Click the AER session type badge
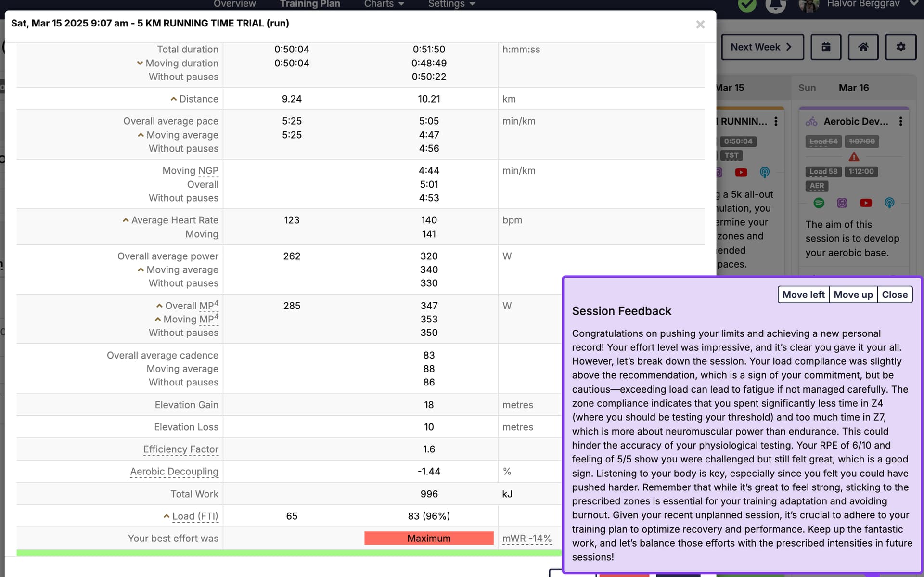This screenshot has width=924, height=577. click(x=817, y=186)
